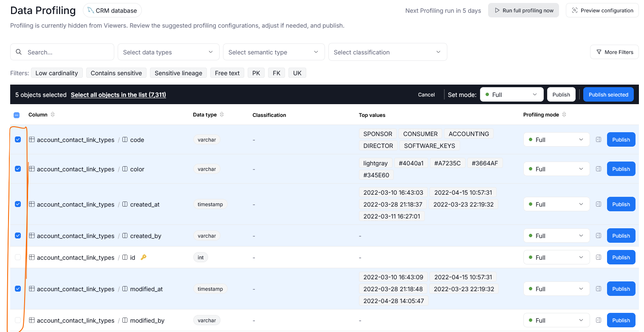Screen dimensions: 644x332
Task: Open the 'Select data types' dropdown
Action: coord(169,52)
